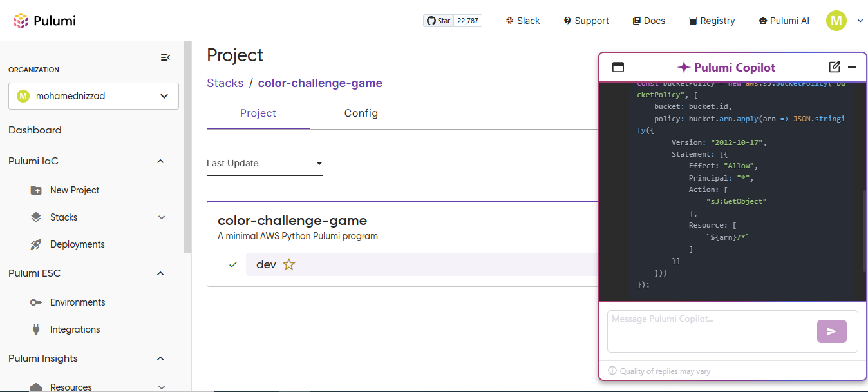Click the Pulumi logo
This screenshot has width=868, height=392.
[x=44, y=21]
